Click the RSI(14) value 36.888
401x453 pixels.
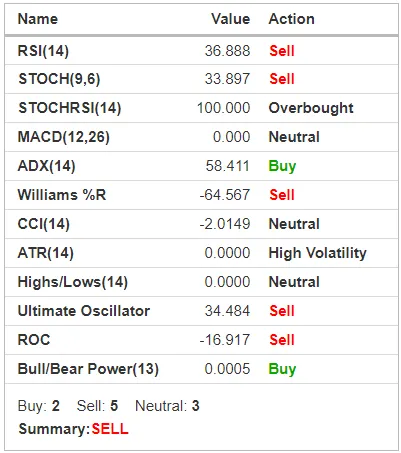227,51
